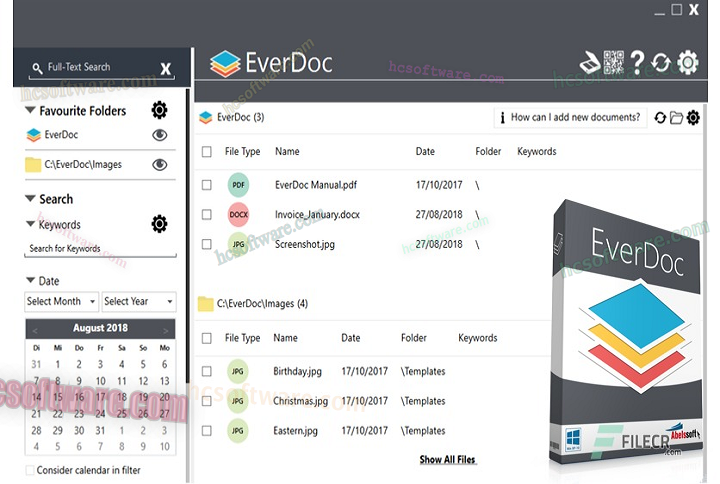Sort the EverDoc list by Date column
The height and width of the screenshot is (484, 720).
point(425,152)
